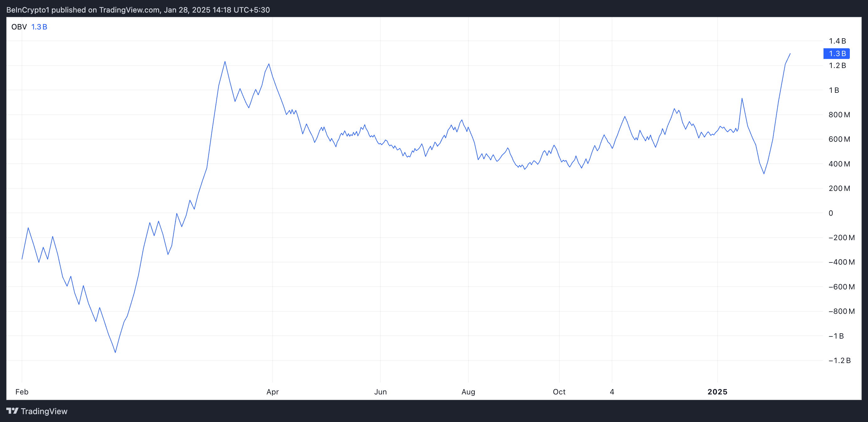Click the −400 M axis label
Screen dimensions: 868x422
841,262
